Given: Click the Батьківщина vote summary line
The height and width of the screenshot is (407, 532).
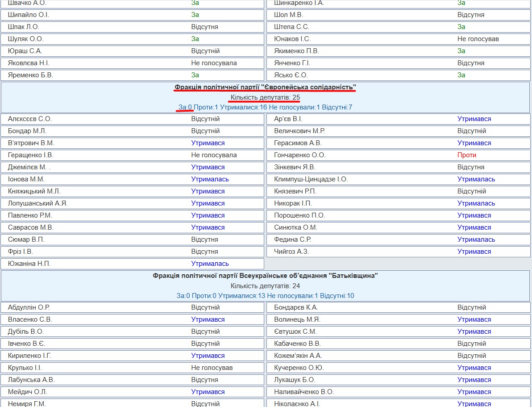Looking at the screenshot, I should click(265, 296).
